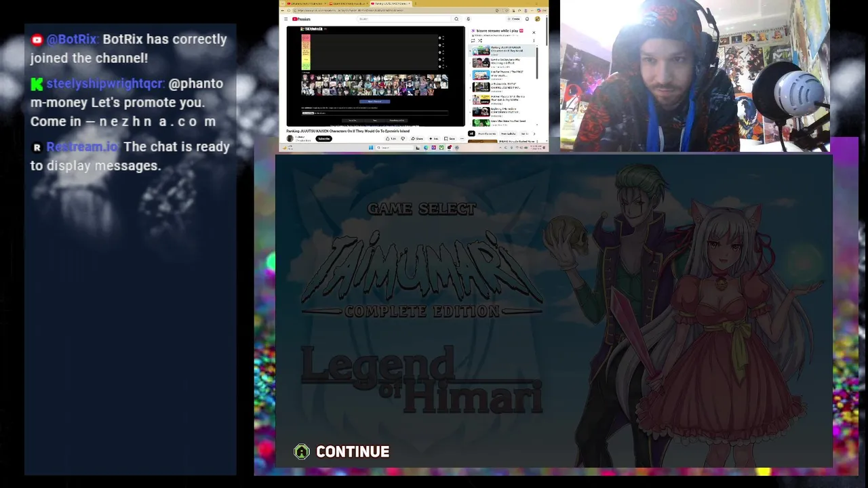Click the Windows taskbar search box
The height and width of the screenshot is (488, 868).
[395, 148]
